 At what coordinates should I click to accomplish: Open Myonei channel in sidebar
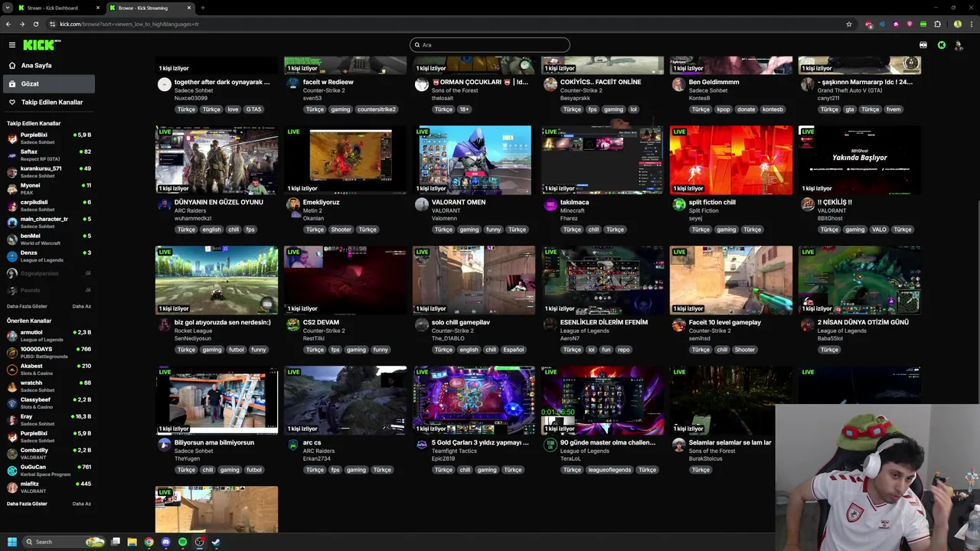[x=49, y=188]
